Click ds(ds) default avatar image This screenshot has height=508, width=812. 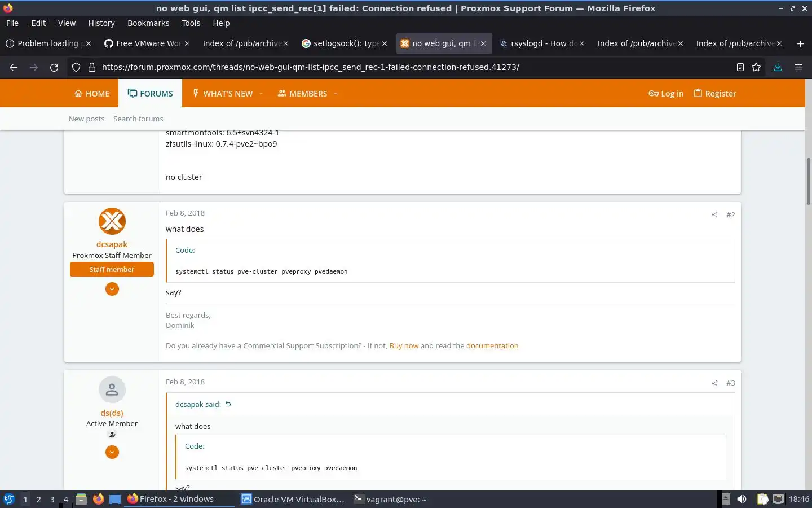pos(112,390)
